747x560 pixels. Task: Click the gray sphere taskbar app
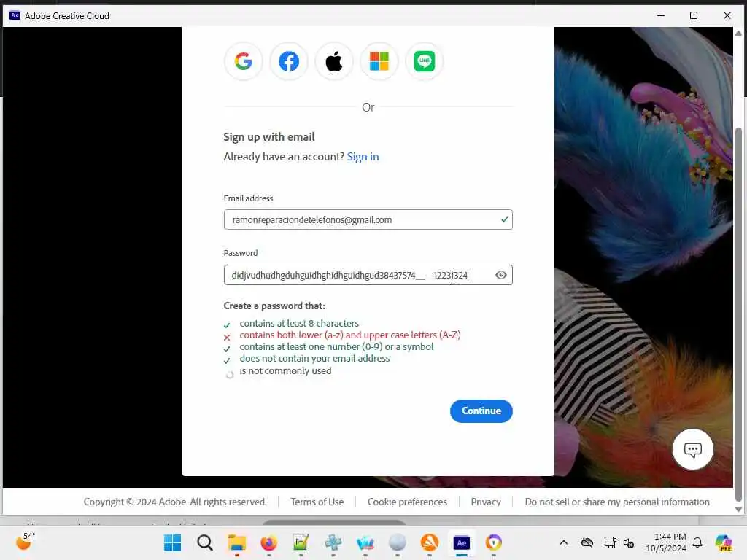click(398, 542)
